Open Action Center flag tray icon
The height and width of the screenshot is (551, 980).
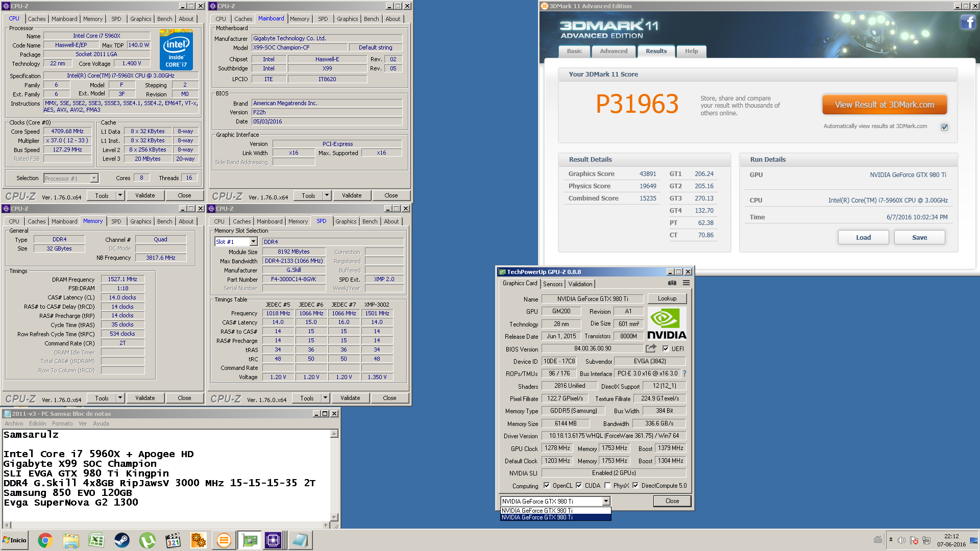[914, 540]
